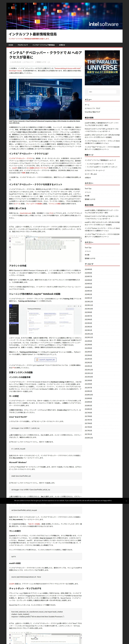Screen dimensions: 129x644
Task: Open the 管理者つぶやき tag in post meta
Action: tap(41, 62)
